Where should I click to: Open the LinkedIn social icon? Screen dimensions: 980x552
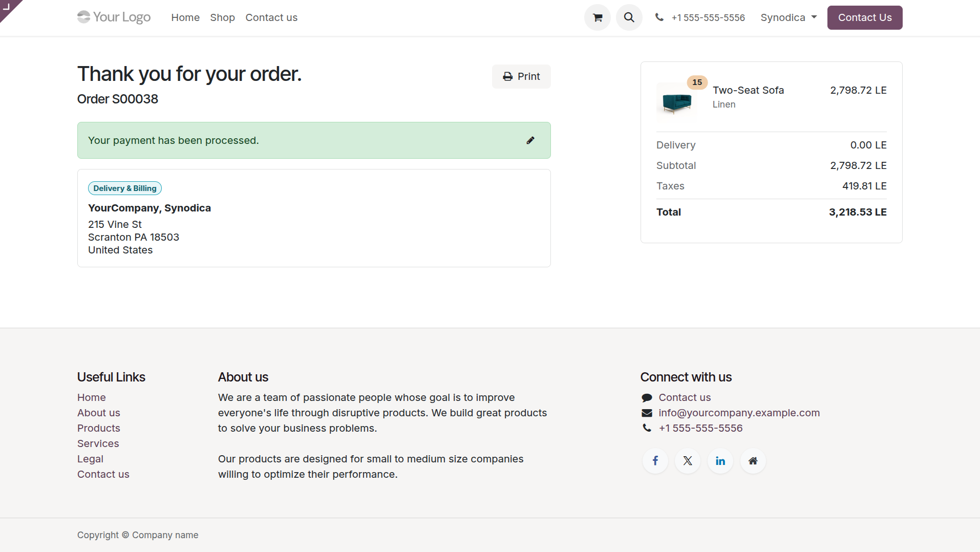[x=720, y=461]
